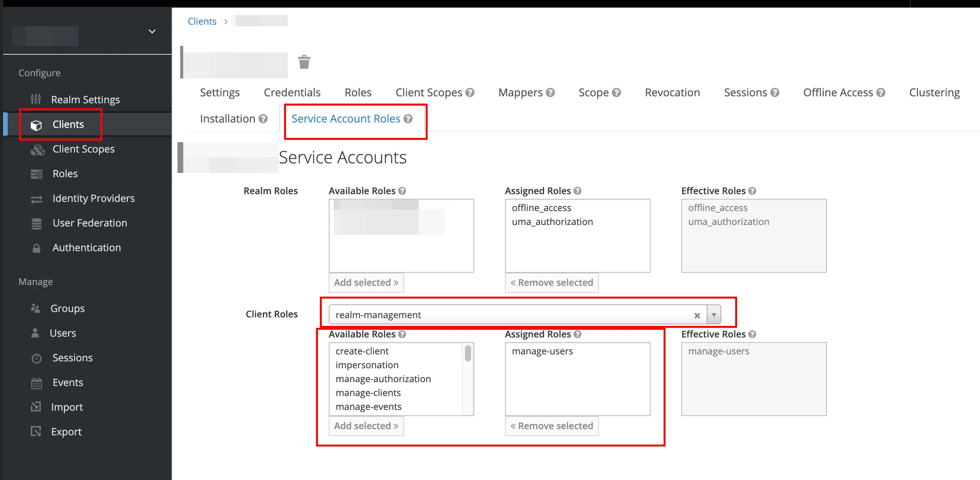Viewport: 980px width, 480px height.
Task: Select impersonation in Available Roles list
Action: click(x=367, y=365)
